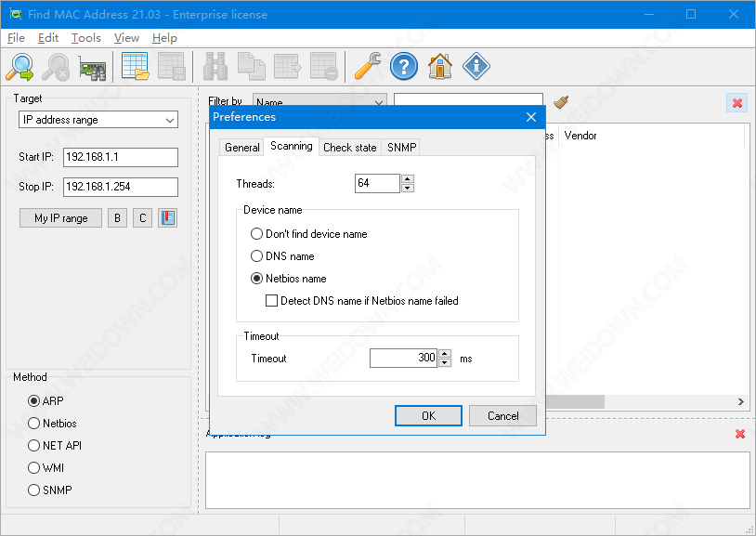
Task: Select the DNS name radio option
Action: [x=282, y=256]
